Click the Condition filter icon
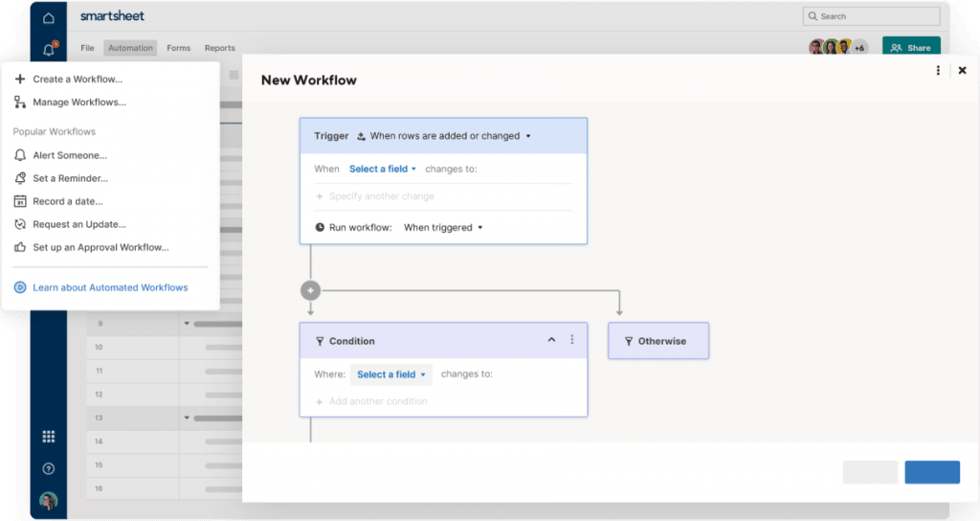The image size is (980, 521). click(320, 342)
